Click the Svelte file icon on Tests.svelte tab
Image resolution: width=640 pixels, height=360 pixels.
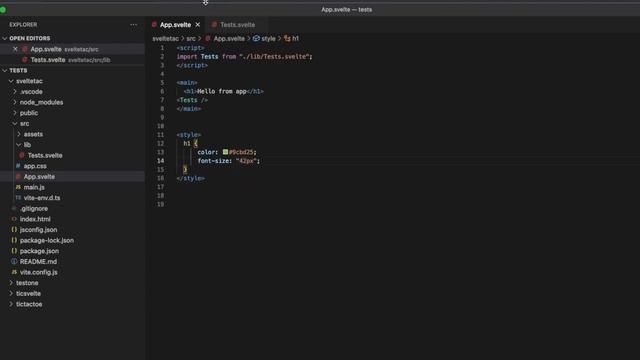[x=214, y=24]
